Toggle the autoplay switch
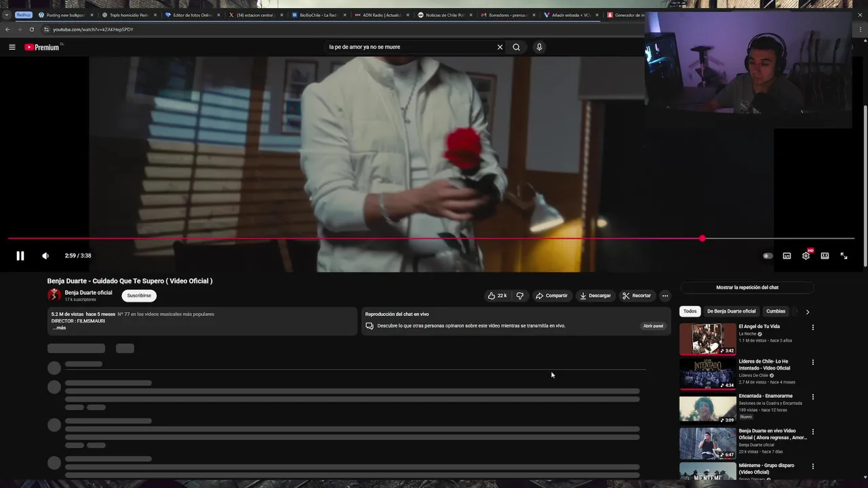Viewport: 868px width, 488px height. click(x=768, y=256)
